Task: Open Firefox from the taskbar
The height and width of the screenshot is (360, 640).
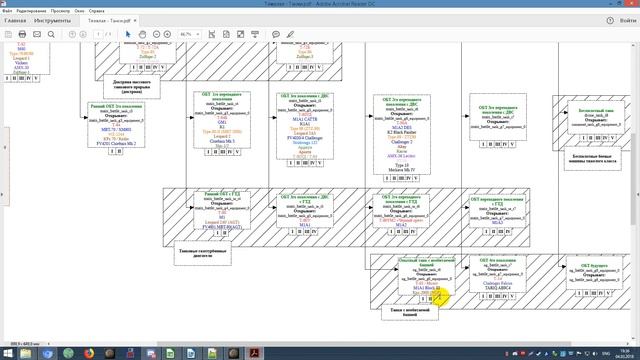Action: pos(89,353)
